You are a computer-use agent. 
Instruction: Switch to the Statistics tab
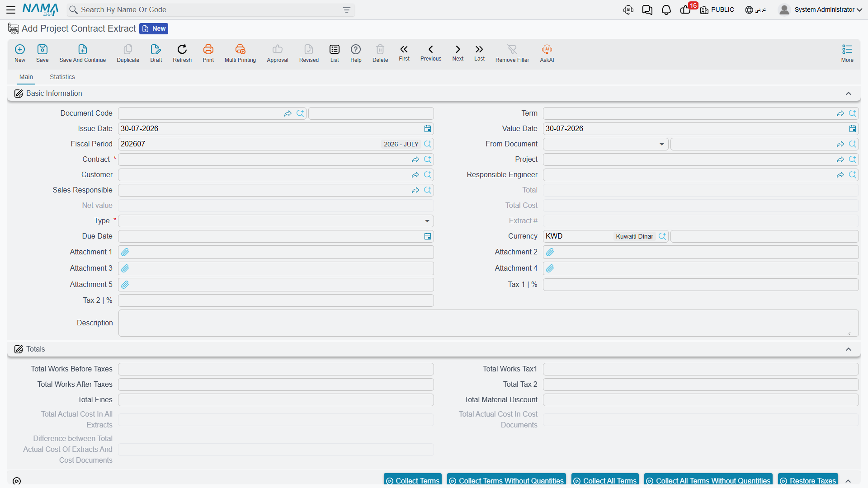point(62,77)
